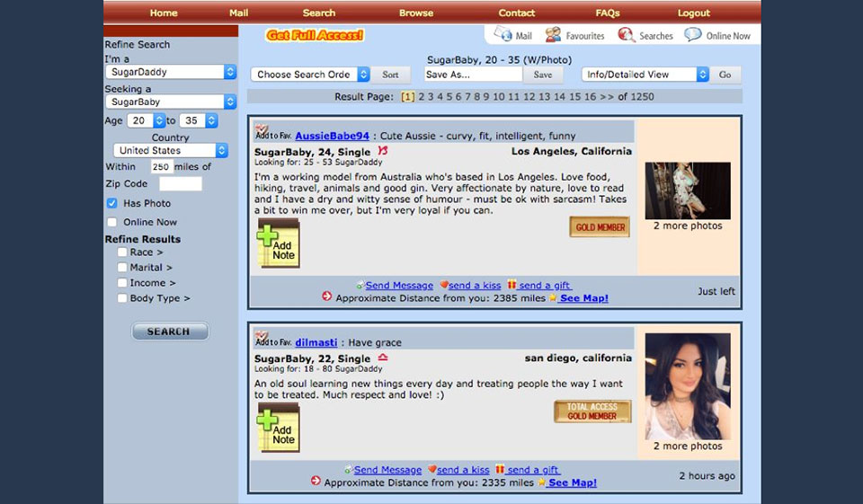Tick the Race refine checkbox
The height and width of the screenshot is (504, 863).
[122, 252]
